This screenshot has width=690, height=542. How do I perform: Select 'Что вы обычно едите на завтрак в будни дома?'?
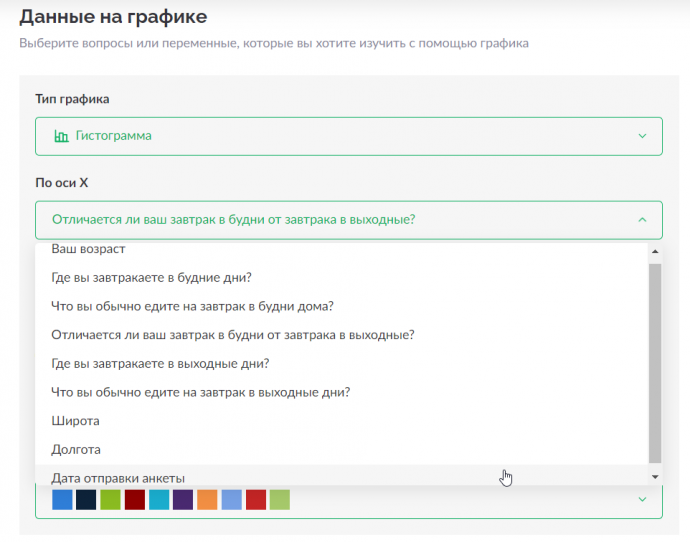(x=341, y=306)
